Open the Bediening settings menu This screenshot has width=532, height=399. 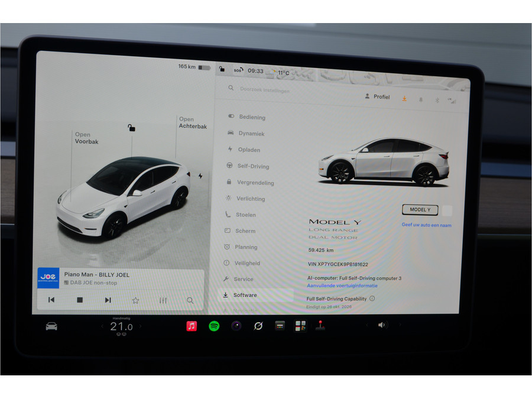(247, 117)
